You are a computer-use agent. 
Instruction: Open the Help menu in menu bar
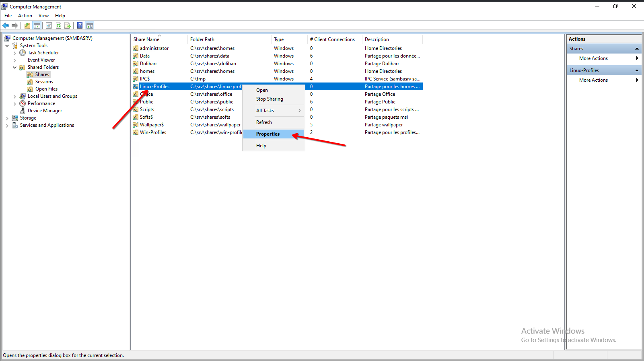(x=60, y=16)
